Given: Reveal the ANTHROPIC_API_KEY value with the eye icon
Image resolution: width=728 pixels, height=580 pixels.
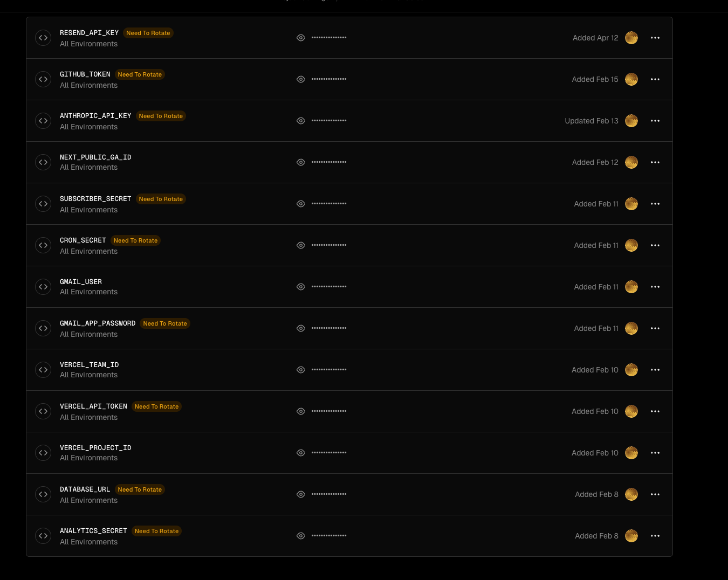Looking at the screenshot, I should tap(301, 121).
